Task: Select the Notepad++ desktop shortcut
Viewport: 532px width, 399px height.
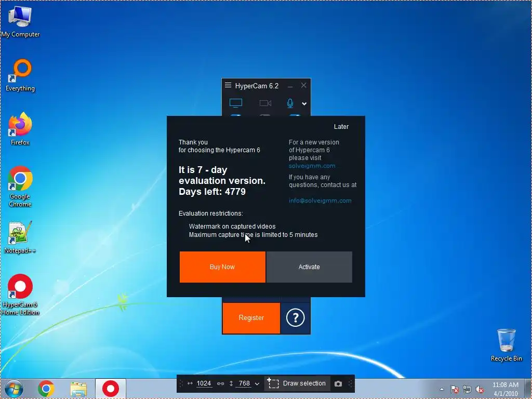Action: click(20, 237)
